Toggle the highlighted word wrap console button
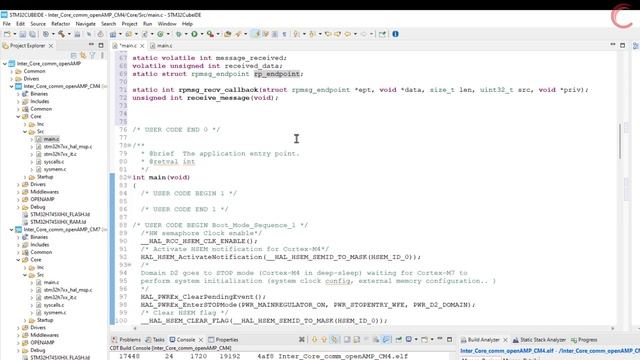Image resolution: width=640 pixels, height=360 pixels. (386, 339)
